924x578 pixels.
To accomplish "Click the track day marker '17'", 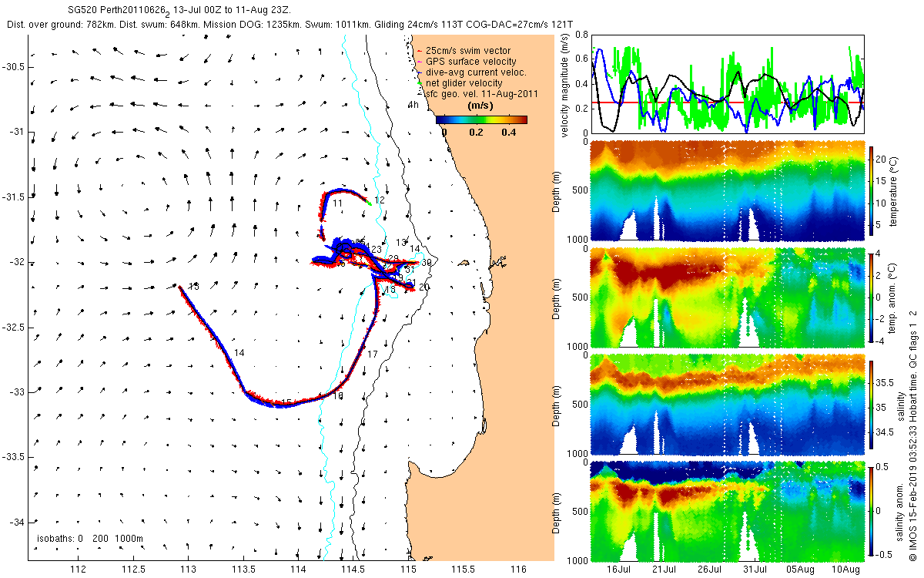I will coord(373,355).
